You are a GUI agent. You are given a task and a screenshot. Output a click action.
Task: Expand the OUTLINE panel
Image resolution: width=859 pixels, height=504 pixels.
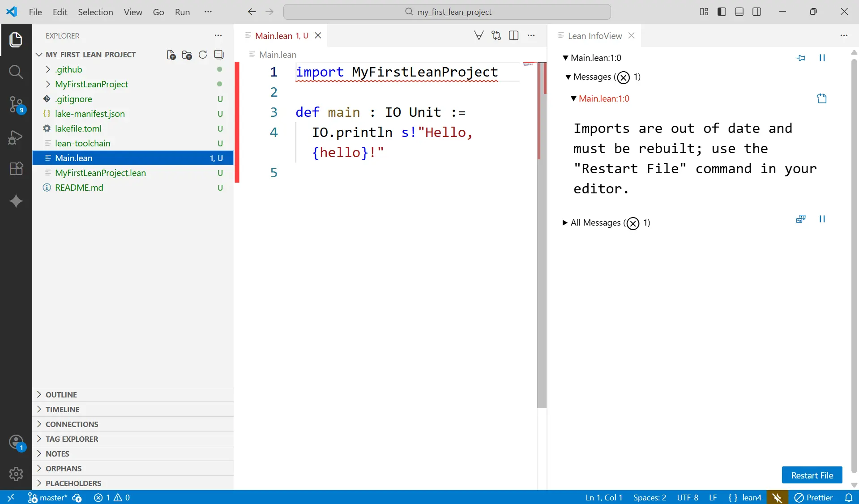coord(61,394)
